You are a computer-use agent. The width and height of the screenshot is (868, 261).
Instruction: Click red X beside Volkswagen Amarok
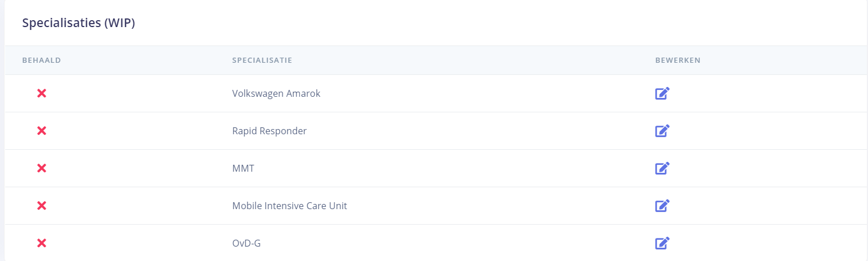(x=41, y=93)
